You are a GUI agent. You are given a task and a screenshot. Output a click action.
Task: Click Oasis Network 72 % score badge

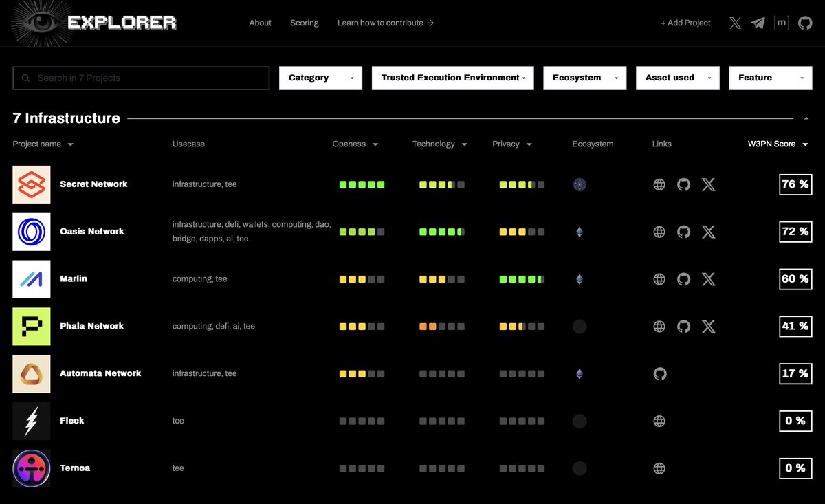pos(795,232)
